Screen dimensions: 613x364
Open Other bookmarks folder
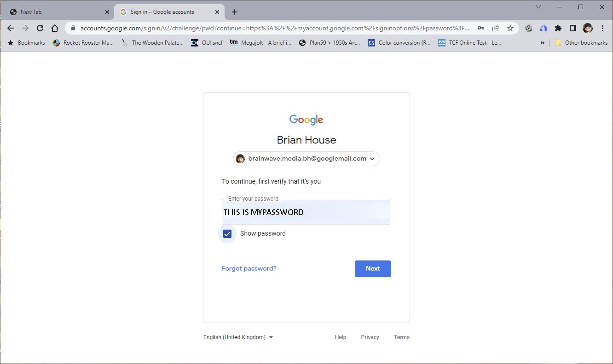[x=581, y=43]
